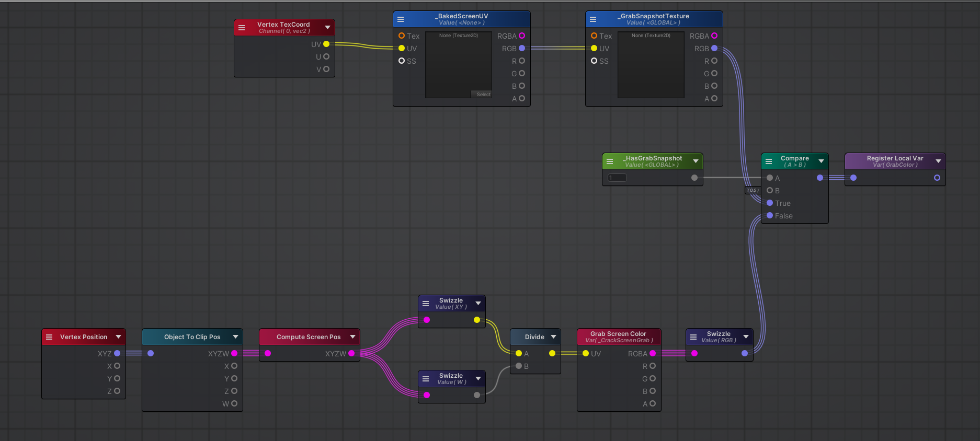This screenshot has width=980, height=441.
Task: Click the Vertex Position node hamburger icon
Action: [x=49, y=337]
